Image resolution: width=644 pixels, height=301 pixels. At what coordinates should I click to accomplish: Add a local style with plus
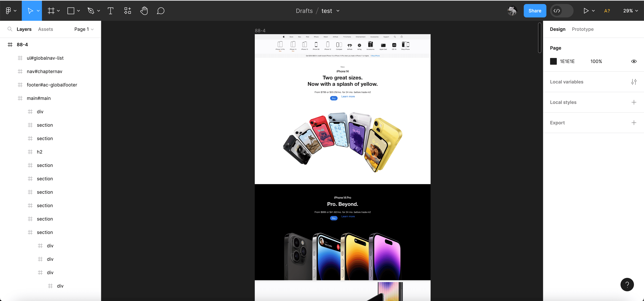click(x=633, y=102)
